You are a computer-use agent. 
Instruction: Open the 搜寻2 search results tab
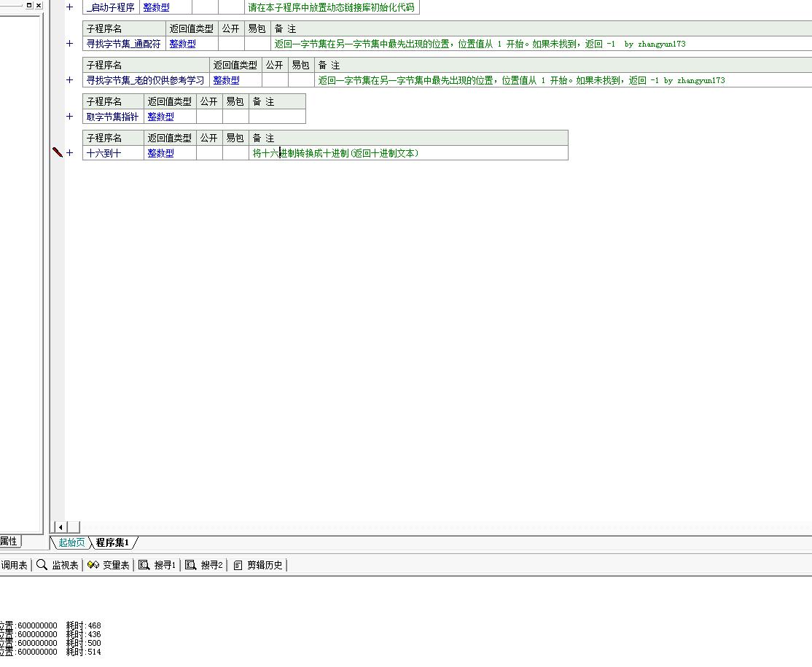[x=205, y=565]
